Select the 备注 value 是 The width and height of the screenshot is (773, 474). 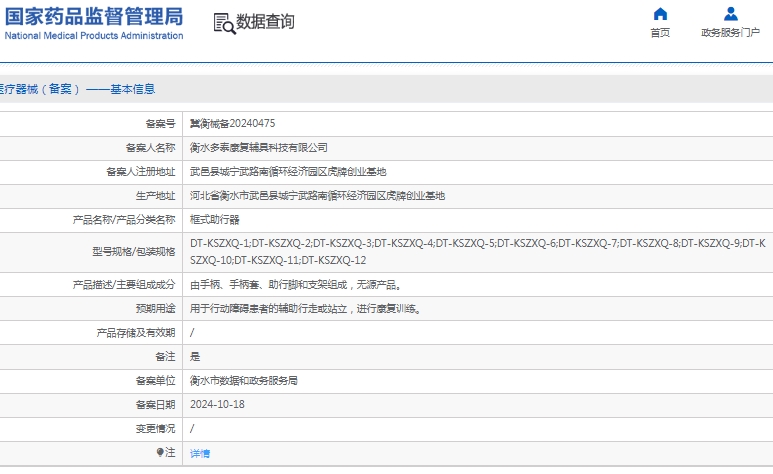click(195, 357)
